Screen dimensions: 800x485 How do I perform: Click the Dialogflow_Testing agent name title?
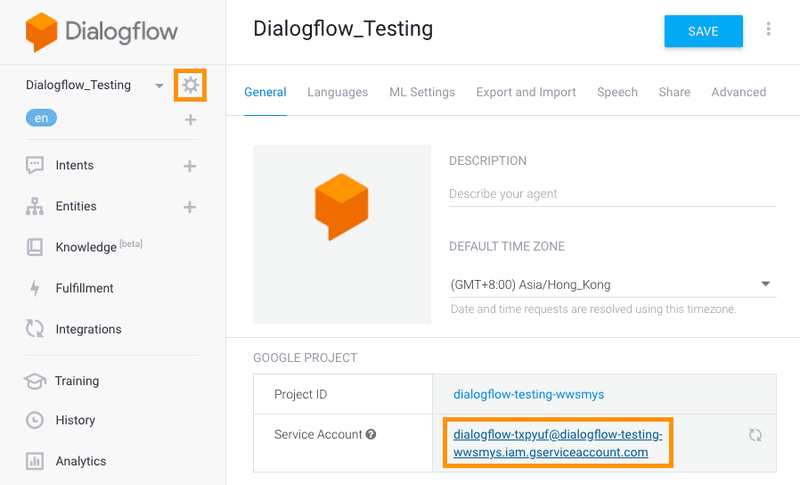[343, 29]
